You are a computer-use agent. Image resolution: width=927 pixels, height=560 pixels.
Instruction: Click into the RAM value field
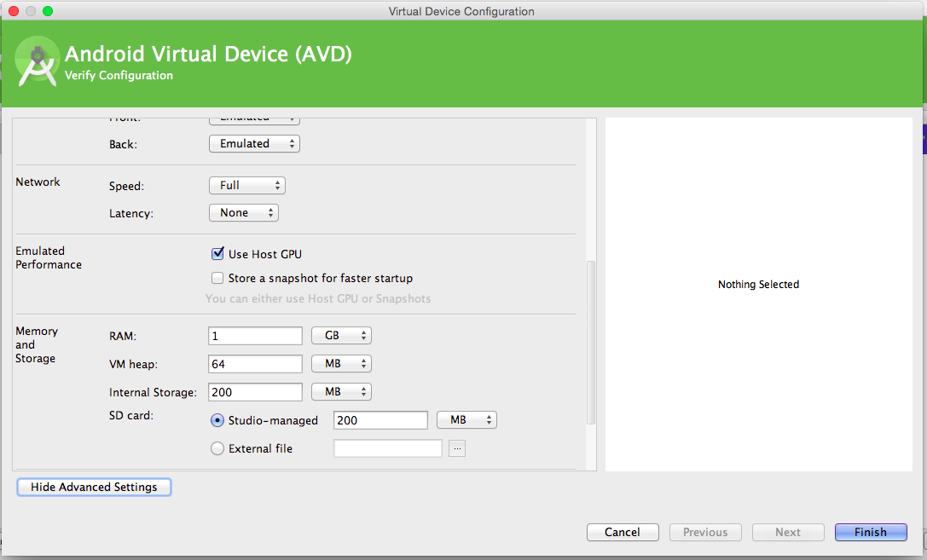(x=255, y=336)
